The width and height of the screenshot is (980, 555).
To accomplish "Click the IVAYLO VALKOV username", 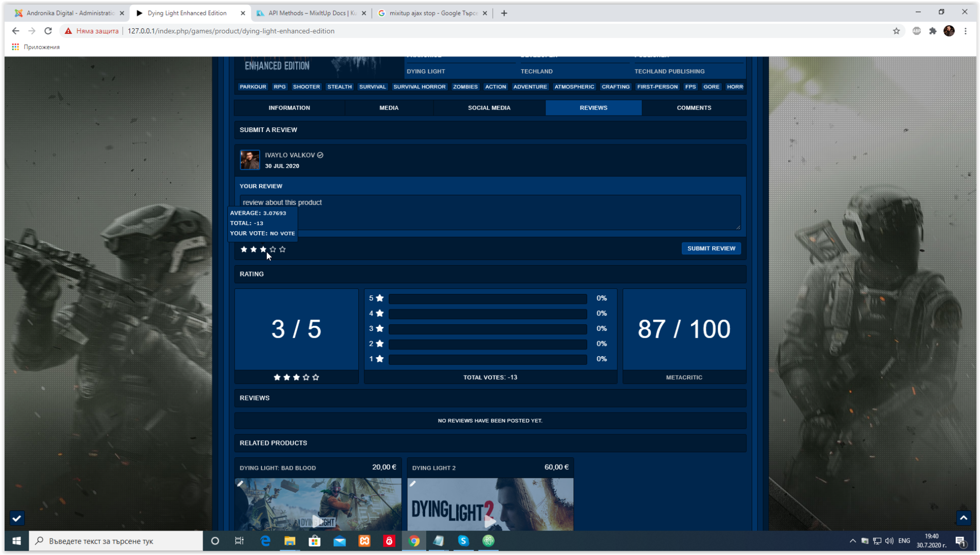I will point(290,155).
